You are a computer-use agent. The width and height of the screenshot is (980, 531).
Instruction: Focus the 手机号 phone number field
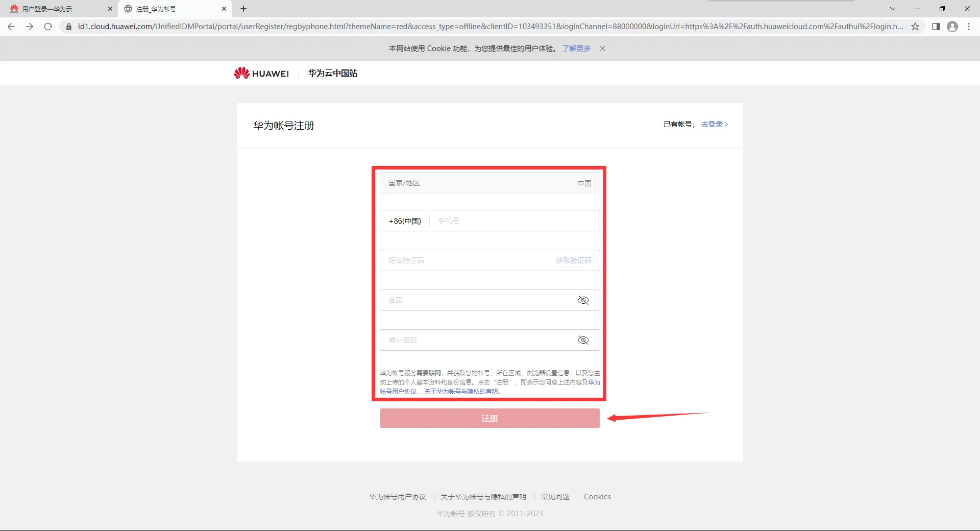click(x=514, y=221)
